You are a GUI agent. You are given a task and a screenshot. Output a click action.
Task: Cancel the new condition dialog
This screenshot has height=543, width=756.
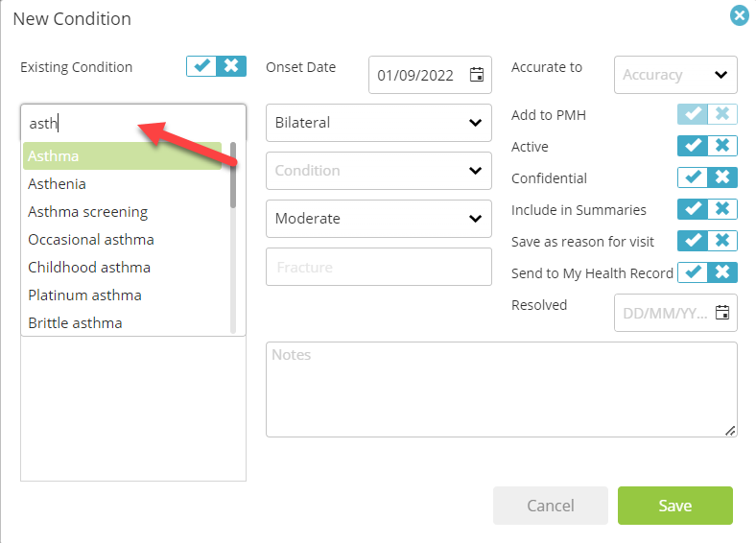550,506
